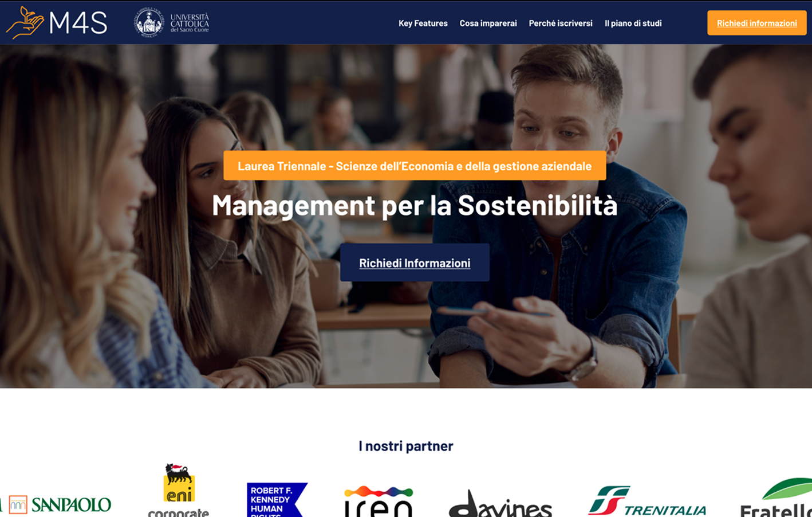Viewport: 812px width, 517px height.
Task: Select Il piano di studi in the navbar
Action: click(x=633, y=23)
